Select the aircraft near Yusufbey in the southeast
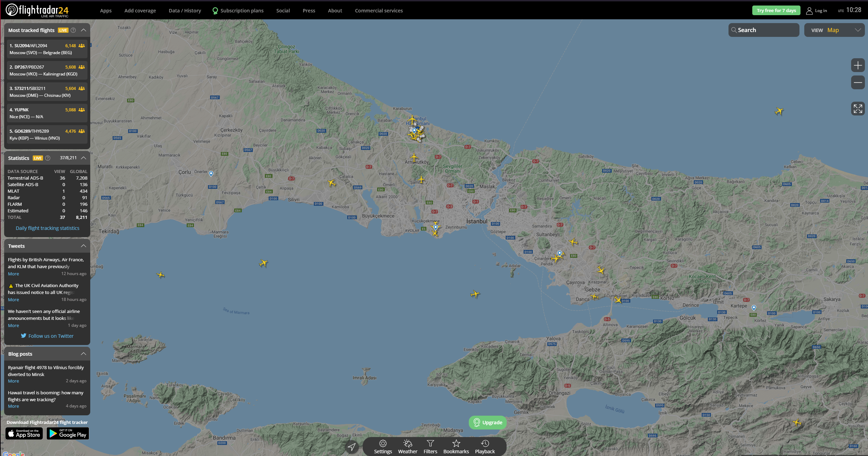This screenshot has height=456, width=868. [x=797, y=422]
